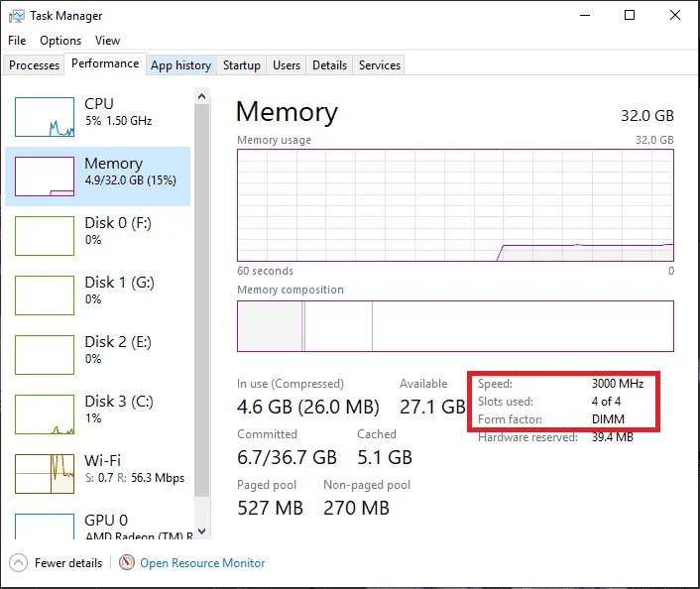
Task: Click the Fewer details label
Action: (x=68, y=562)
